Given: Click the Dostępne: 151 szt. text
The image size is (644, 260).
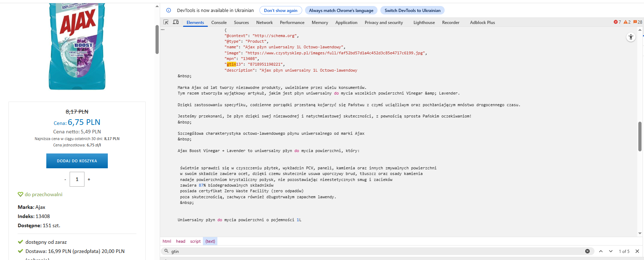Looking at the screenshot, I should pos(39,225).
